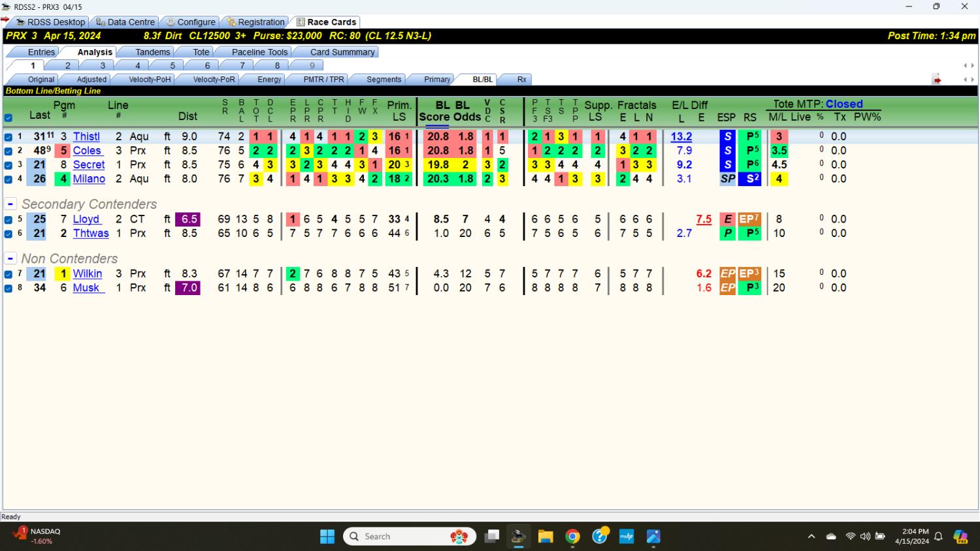980x551 pixels.
Task: Open the Get Help taskbar icon
Action: tap(600, 537)
